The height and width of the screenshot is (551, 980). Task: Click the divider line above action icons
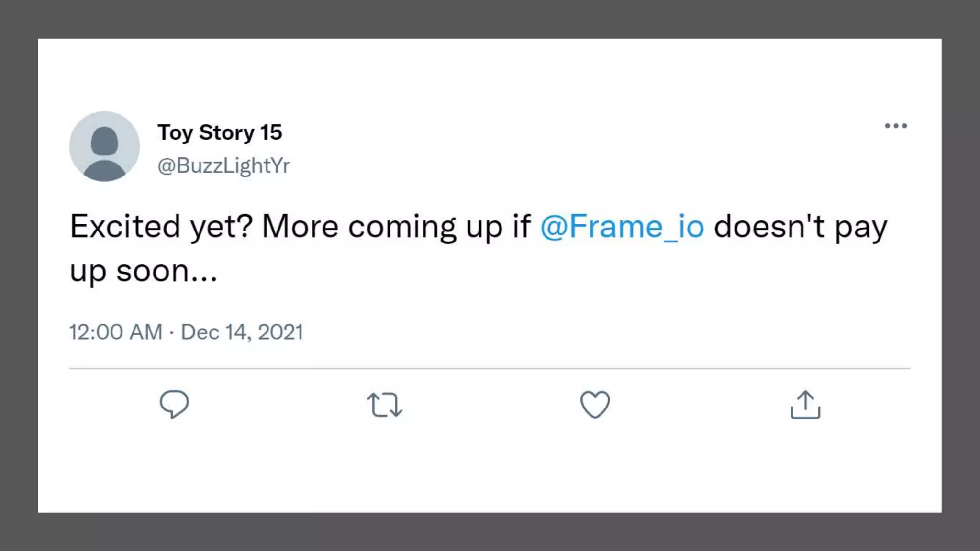(x=490, y=368)
